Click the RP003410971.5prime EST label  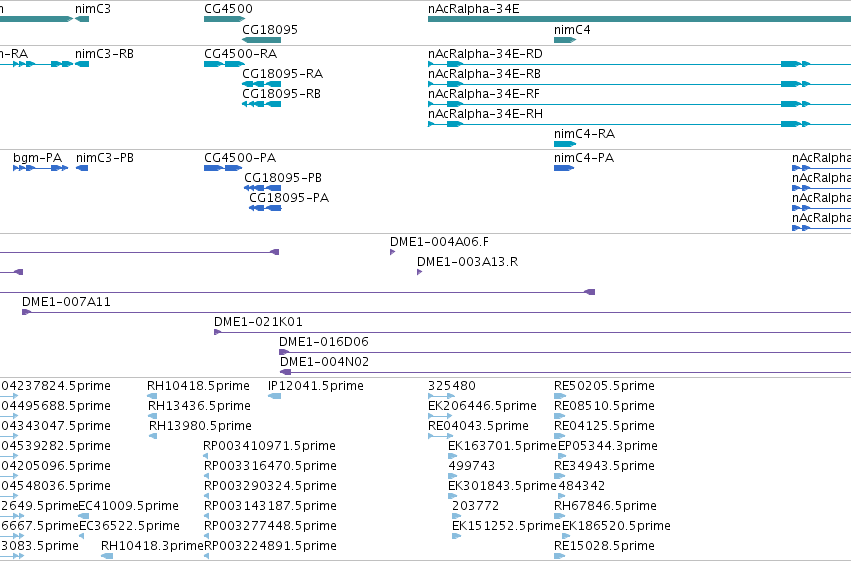coord(269,447)
